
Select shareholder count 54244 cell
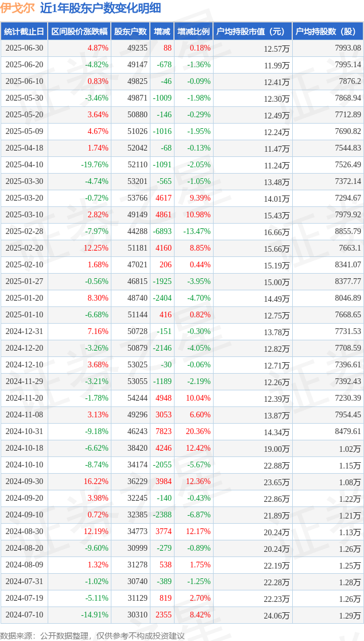137,398
